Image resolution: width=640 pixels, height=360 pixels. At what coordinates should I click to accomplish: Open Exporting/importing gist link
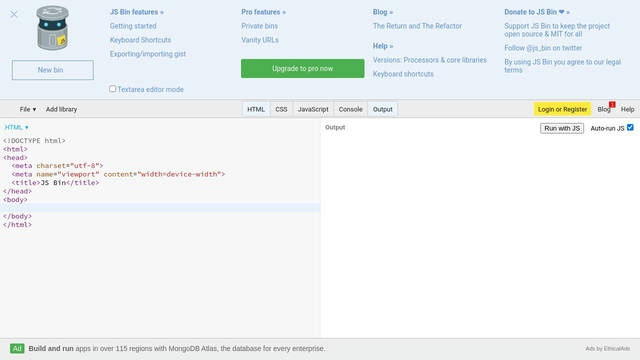tap(148, 54)
